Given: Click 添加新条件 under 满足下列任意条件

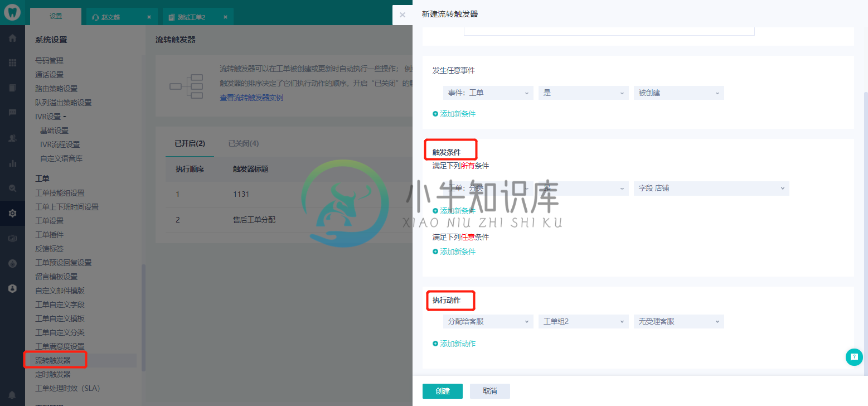Looking at the screenshot, I should [454, 252].
